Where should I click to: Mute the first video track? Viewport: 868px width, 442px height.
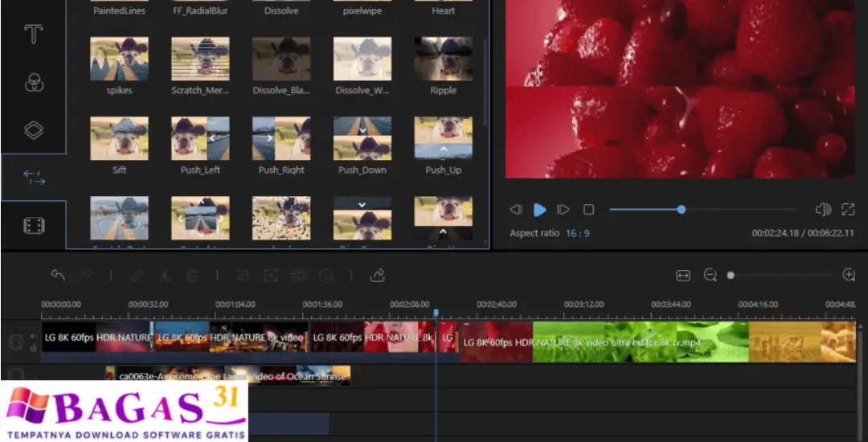33,335
